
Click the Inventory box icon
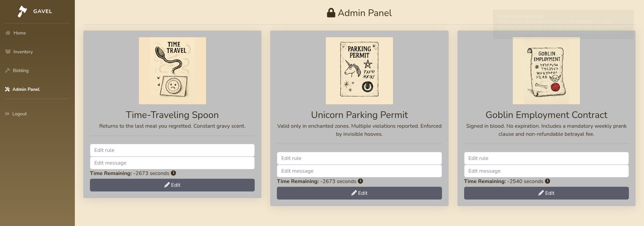pyautogui.click(x=8, y=52)
